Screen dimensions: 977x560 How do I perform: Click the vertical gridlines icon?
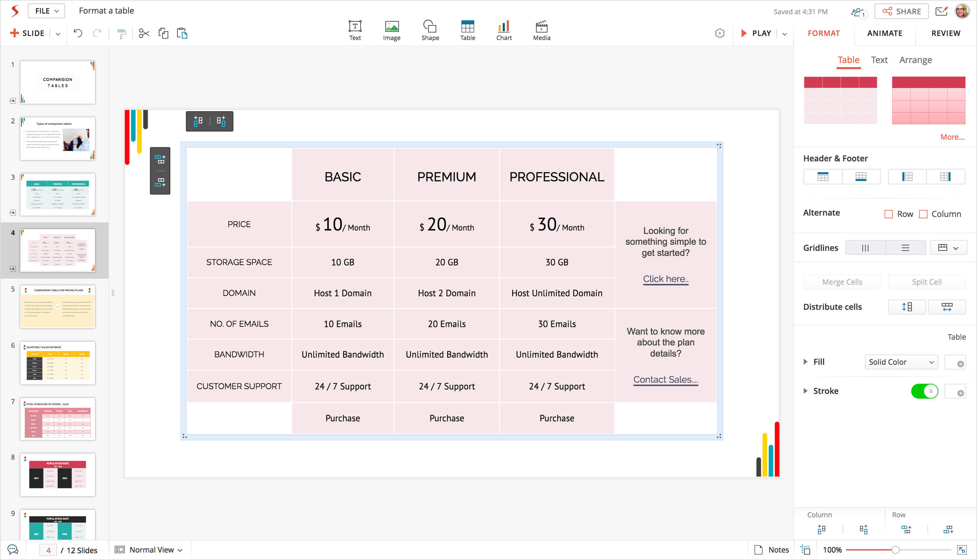(x=865, y=248)
